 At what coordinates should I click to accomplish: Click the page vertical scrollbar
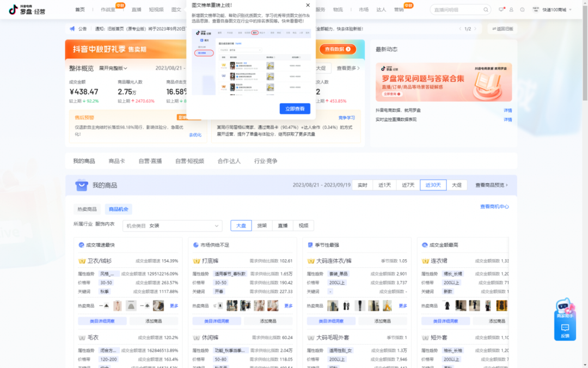click(585, 52)
